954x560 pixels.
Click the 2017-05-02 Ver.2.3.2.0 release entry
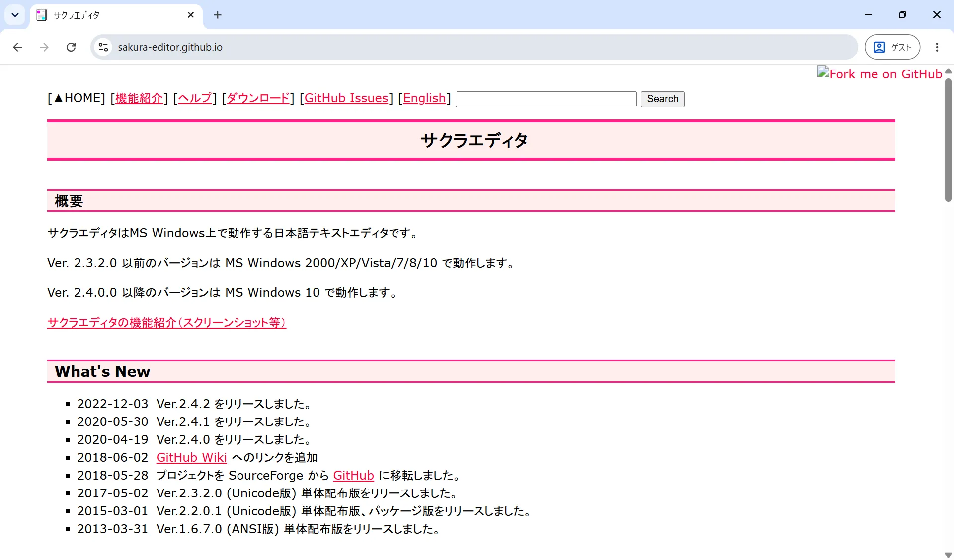coord(268,493)
